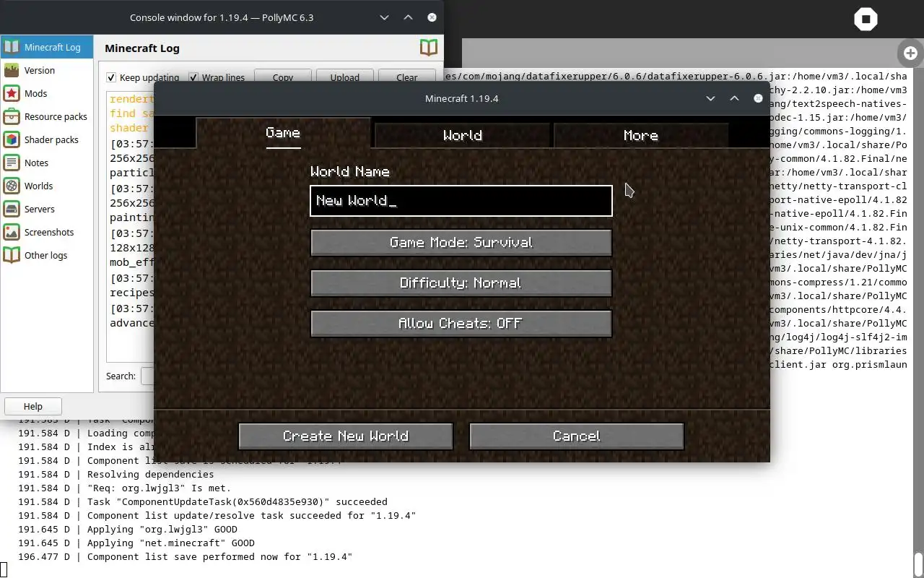
Task: Toggle the Wrap lines checkbox
Action: 193,77
